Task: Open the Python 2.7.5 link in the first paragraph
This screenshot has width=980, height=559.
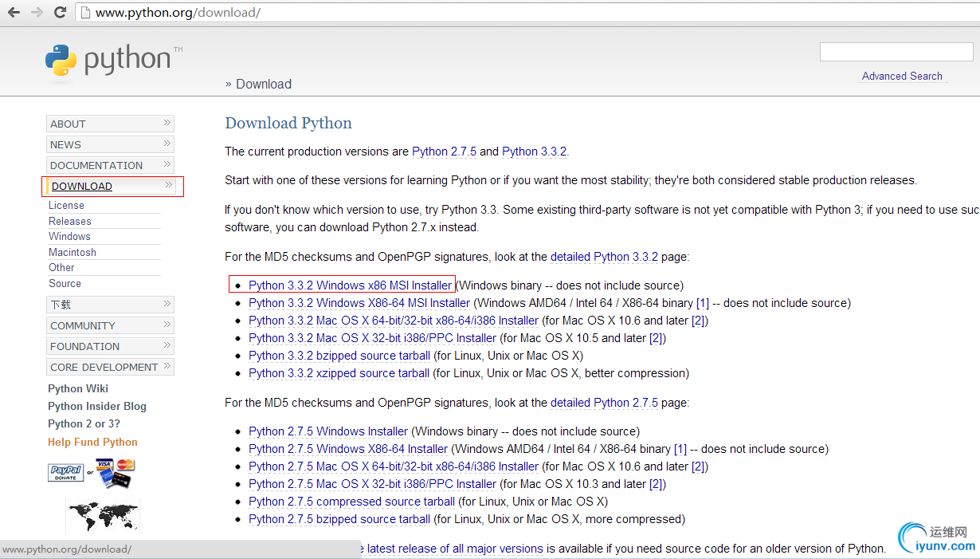Action: pos(444,152)
